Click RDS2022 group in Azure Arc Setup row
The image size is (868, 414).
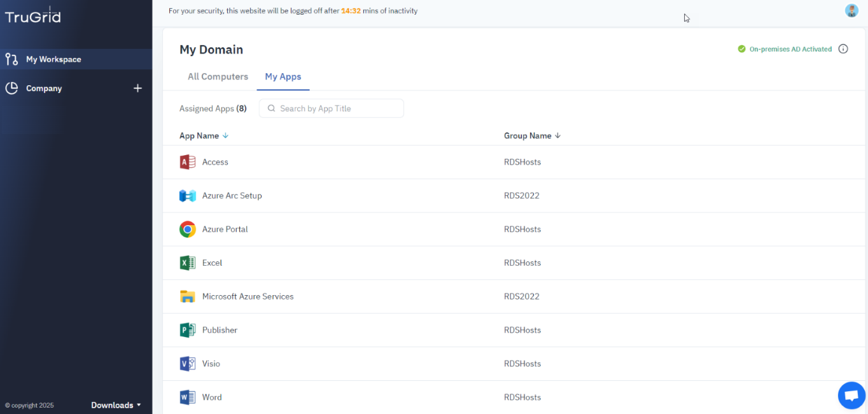click(x=522, y=196)
